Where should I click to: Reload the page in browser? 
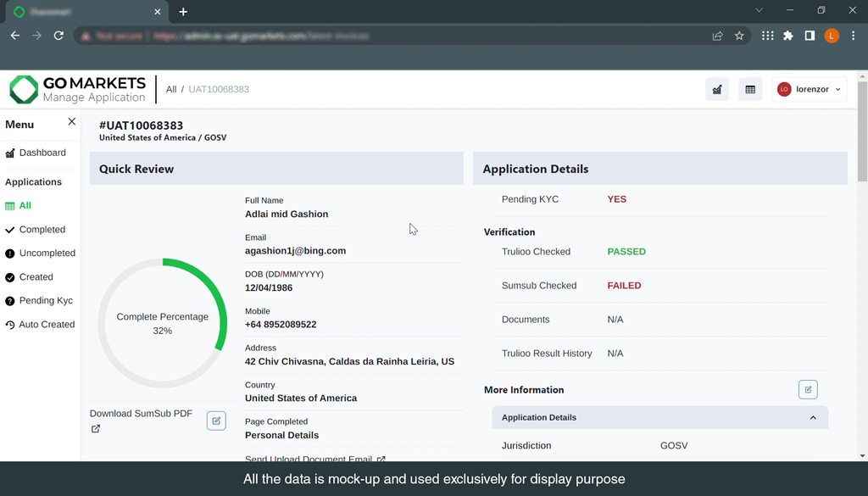[x=58, y=36]
